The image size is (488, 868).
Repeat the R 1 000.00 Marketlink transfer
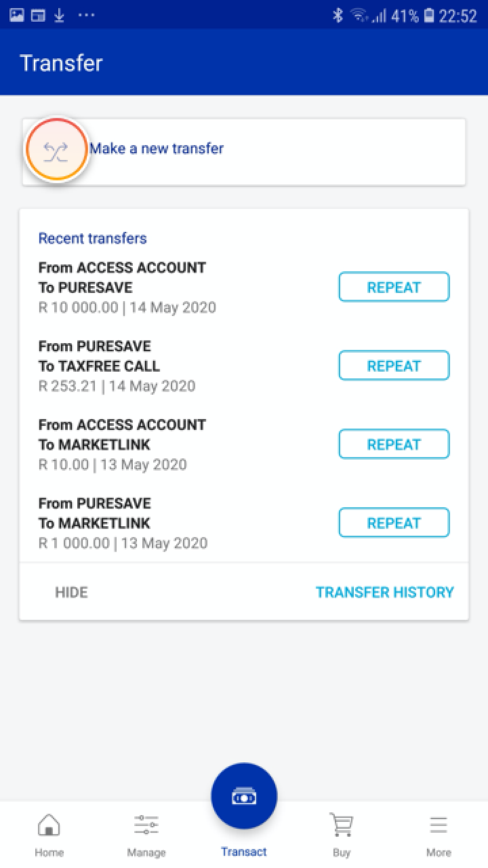(x=394, y=523)
